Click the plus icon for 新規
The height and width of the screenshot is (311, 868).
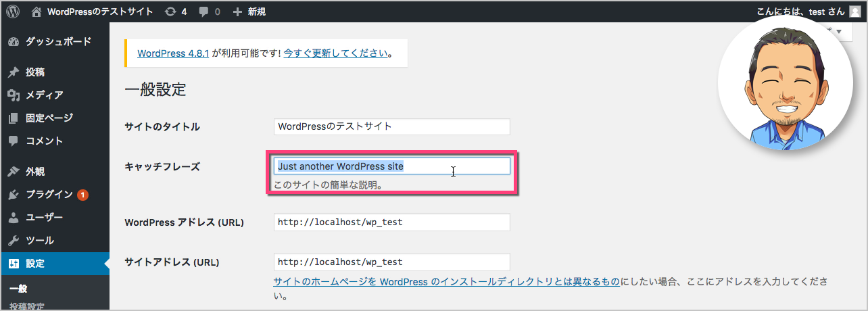point(237,11)
